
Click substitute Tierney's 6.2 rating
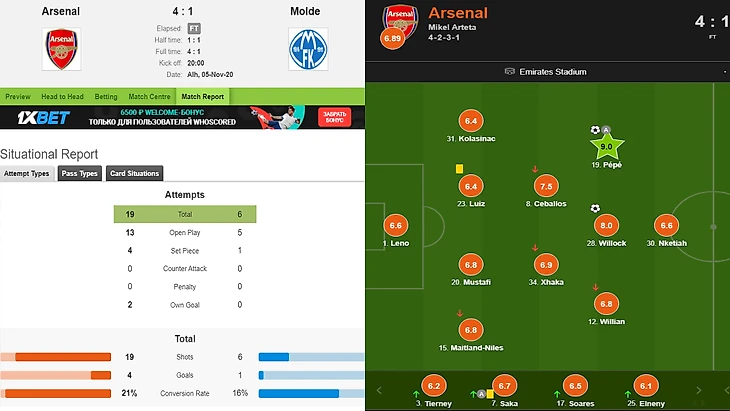pyautogui.click(x=434, y=386)
